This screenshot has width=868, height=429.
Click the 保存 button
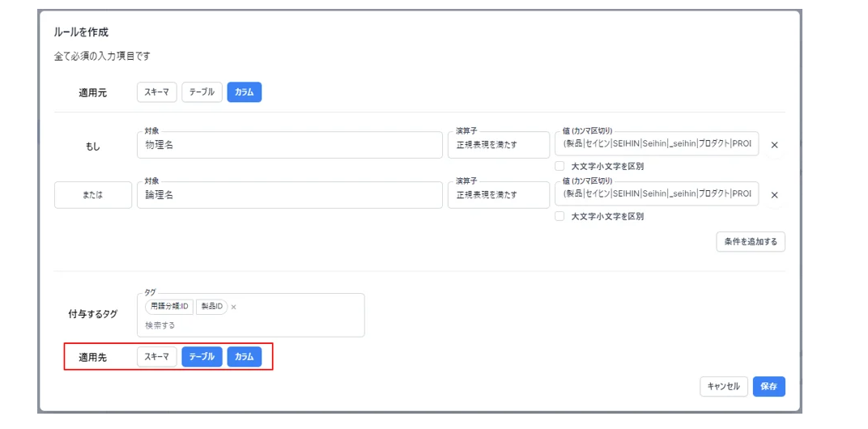tap(769, 386)
